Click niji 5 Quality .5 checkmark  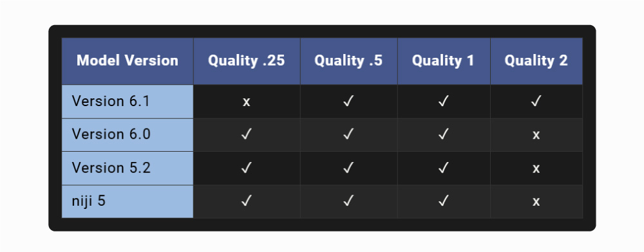[x=348, y=201]
